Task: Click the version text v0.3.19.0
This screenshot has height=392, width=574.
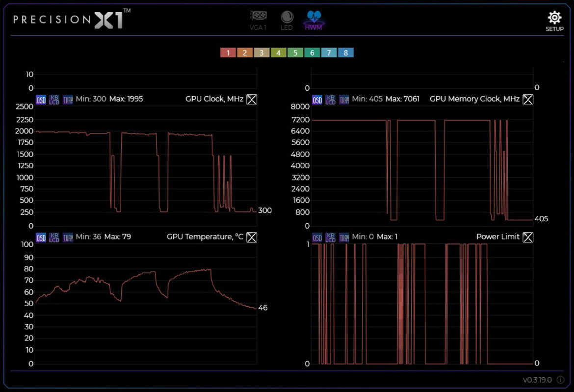Action: click(x=537, y=380)
